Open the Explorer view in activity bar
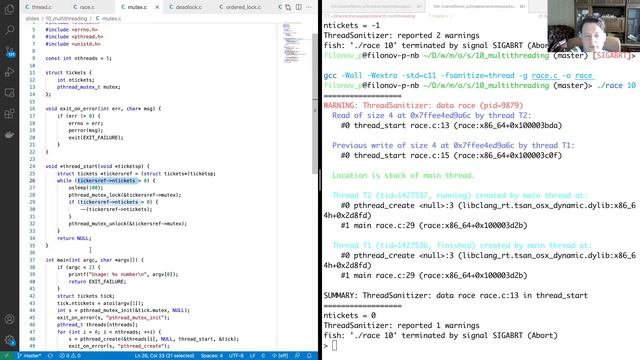The height and width of the screenshot is (360, 640). (x=9, y=9)
